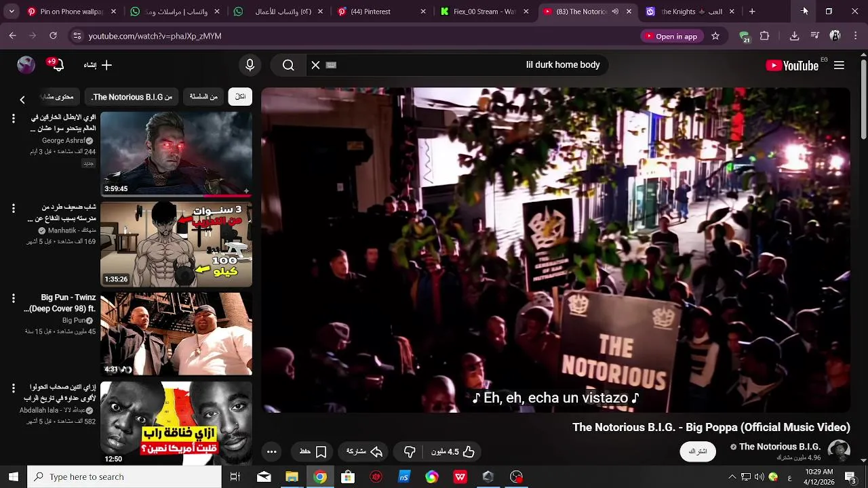
Task: Open the Windows Start menu
Action: [13, 476]
